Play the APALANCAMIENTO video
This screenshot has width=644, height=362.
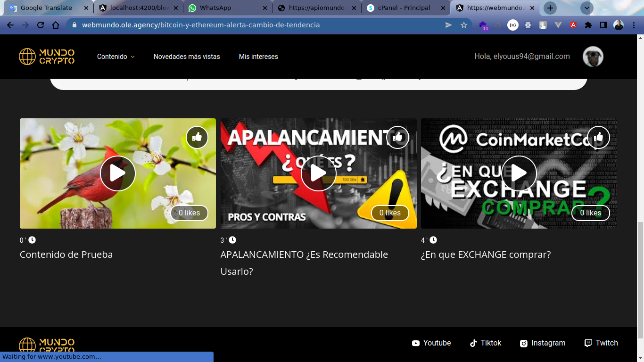click(x=318, y=173)
